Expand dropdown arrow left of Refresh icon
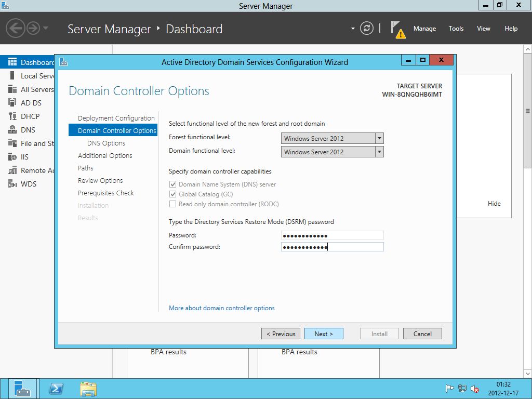The image size is (532, 399). pos(353,29)
